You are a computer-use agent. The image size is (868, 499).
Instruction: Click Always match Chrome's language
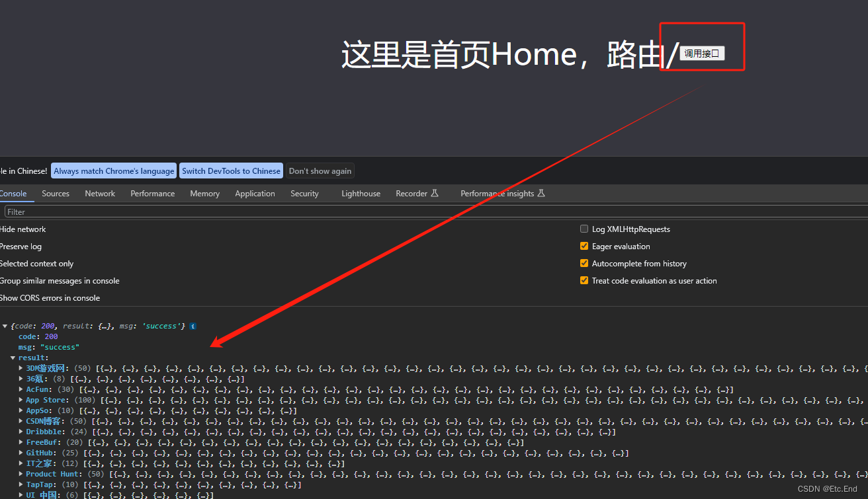point(114,171)
